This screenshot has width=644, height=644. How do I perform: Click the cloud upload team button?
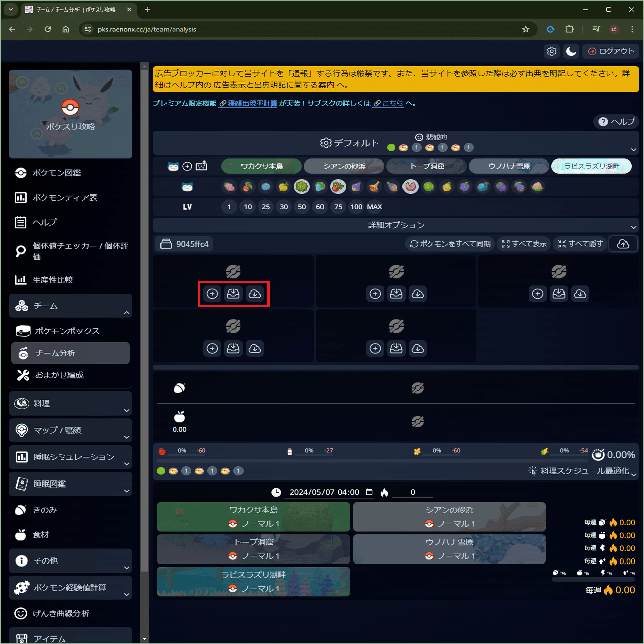click(x=623, y=244)
